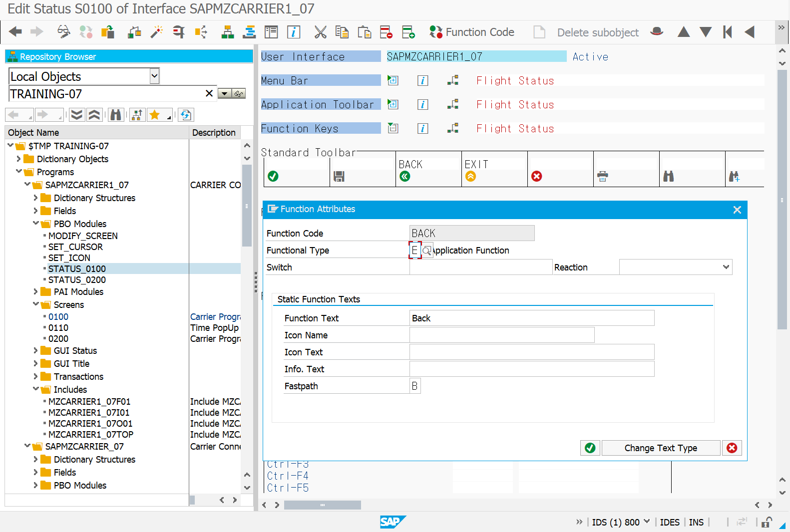Click the Test (vise) toolbar icon
The height and width of the screenshot is (532, 790).
(x=179, y=32)
